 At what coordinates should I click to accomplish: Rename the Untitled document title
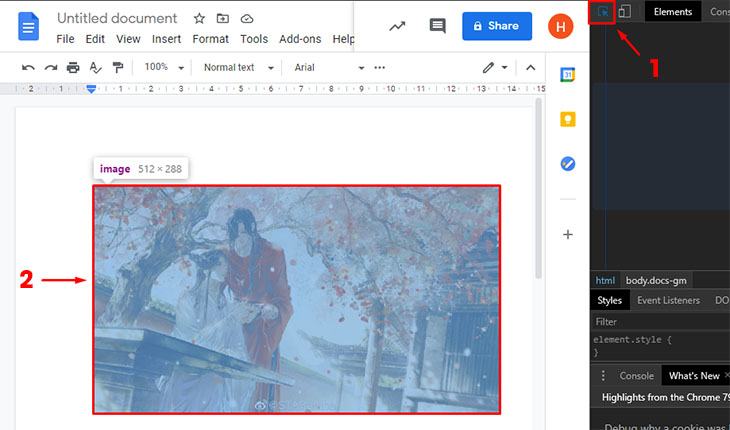click(x=117, y=19)
